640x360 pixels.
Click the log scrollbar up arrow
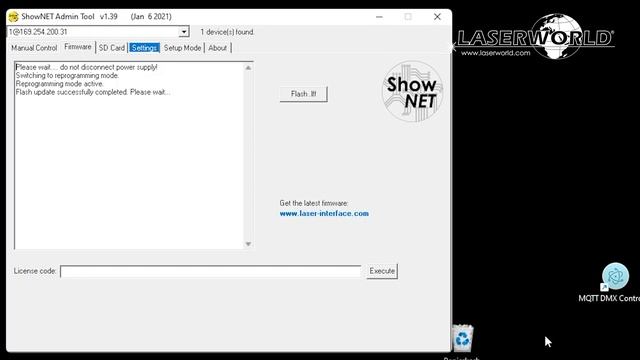(248, 68)
